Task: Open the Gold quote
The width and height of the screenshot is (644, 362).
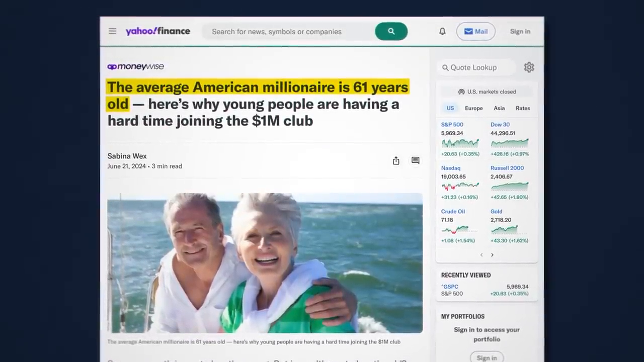Action: [497, 212]
